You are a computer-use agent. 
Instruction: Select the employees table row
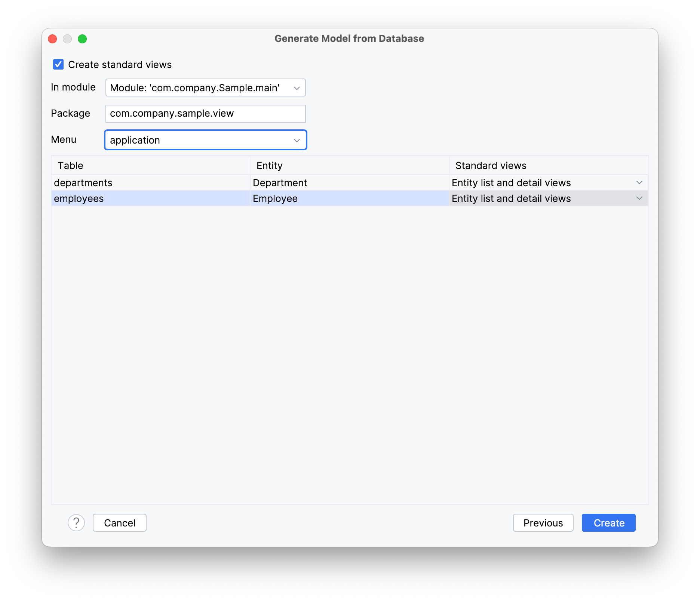pyautogui.click(x=350, y=198)
